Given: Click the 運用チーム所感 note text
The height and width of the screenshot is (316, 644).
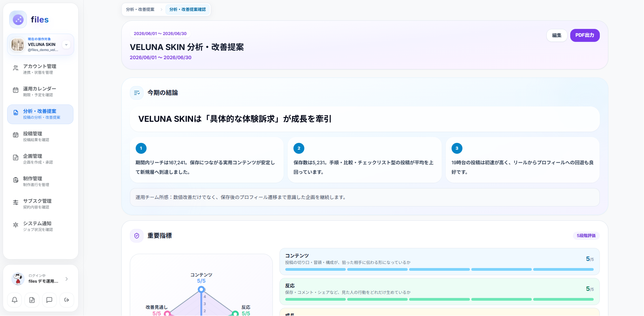Looking at the screenshot, I should point(241,197).
